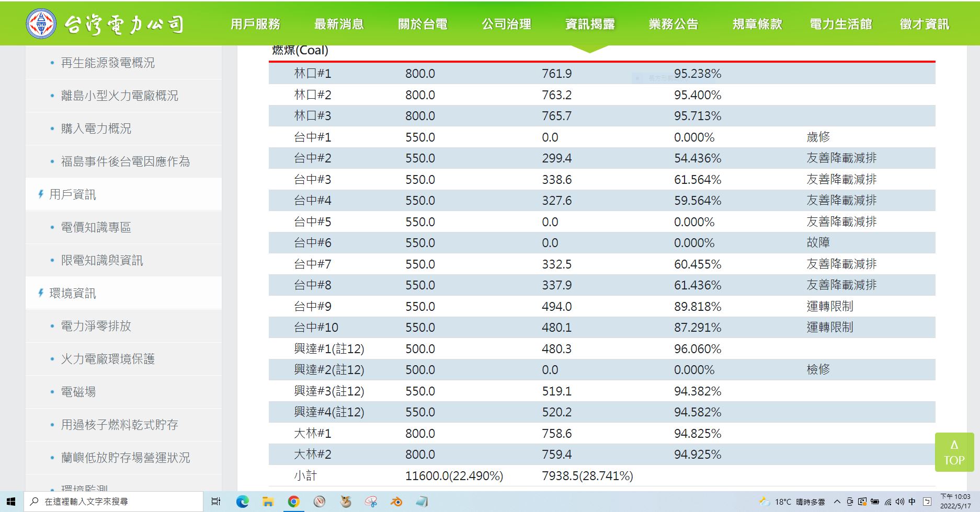Open 電價知識專區 sidebar link
The image size is (980, 512).
pos(96,227)
